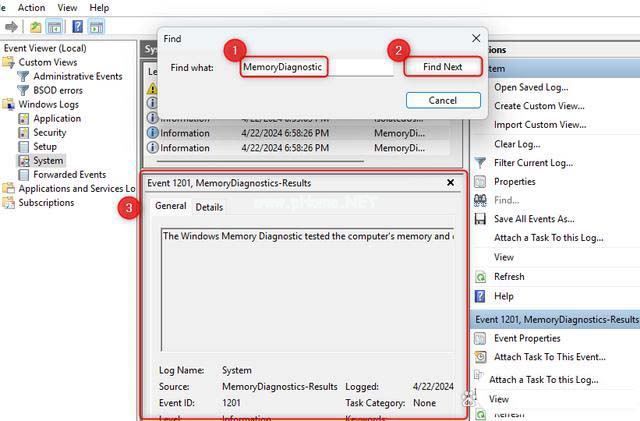Switch to the General tab
Image resolution: width=640 pixels, height=421 pixels.
click(x=171, y=206)
